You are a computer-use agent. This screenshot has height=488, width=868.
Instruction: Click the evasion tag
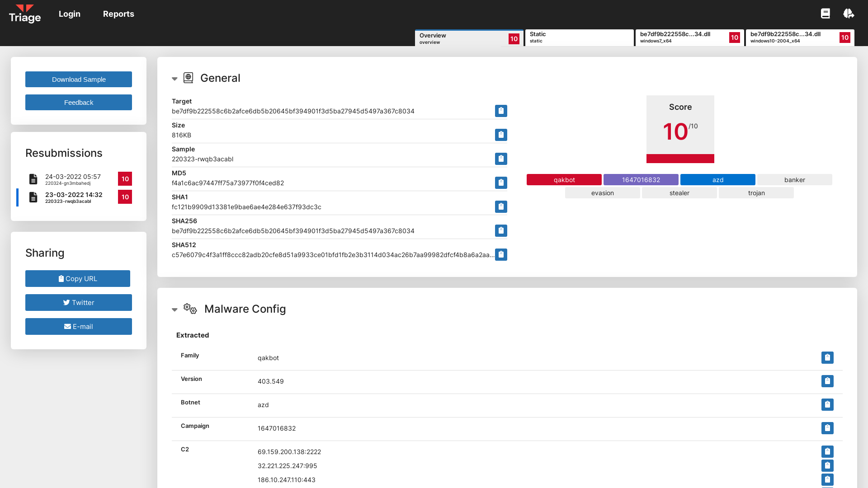pyautogui.click(x=603, y=193)
